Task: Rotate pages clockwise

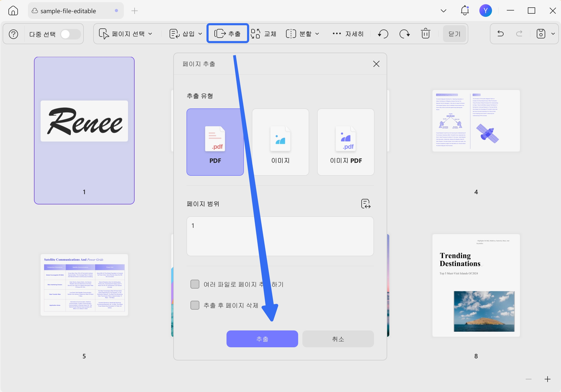Action: point(405,34)
